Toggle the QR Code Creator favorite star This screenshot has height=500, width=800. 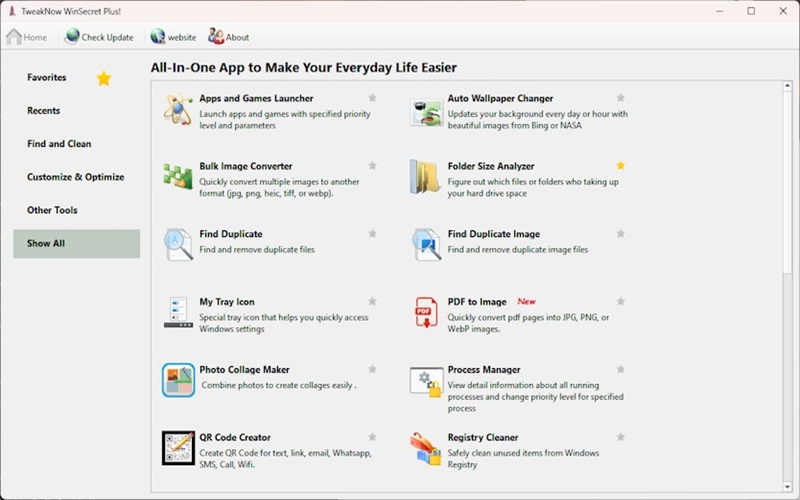pyautogui.click(x=372, y=437)
